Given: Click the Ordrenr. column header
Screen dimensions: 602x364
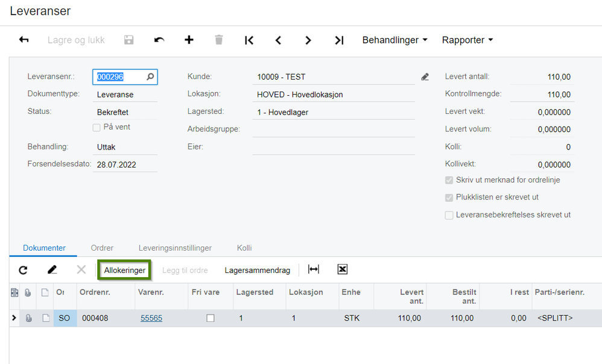Looking at the screenshot, I should 106,296.
